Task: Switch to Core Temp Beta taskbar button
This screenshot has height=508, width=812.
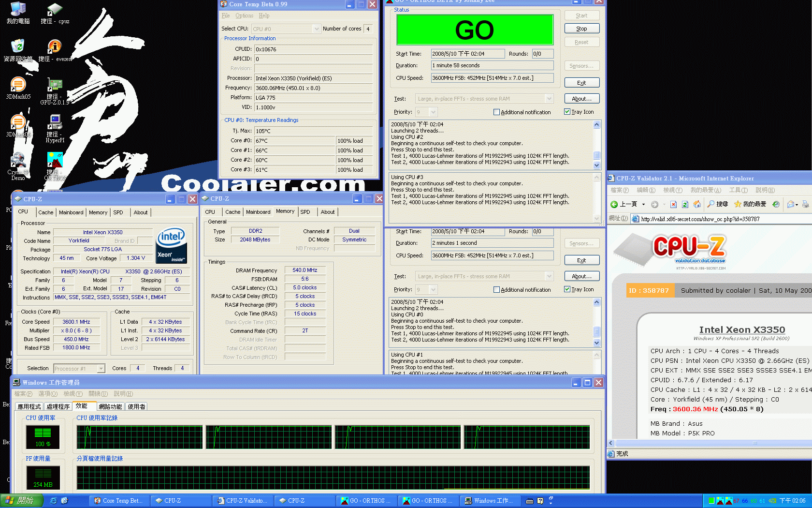Action: point(118,501)
